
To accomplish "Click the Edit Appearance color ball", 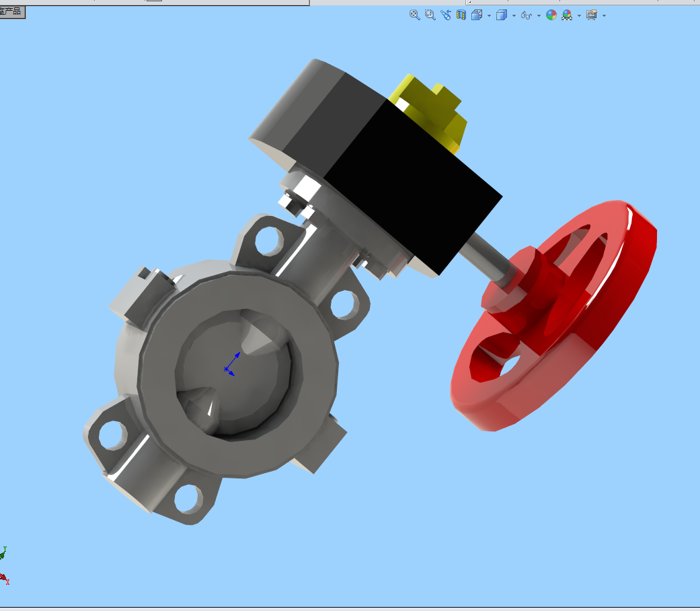I will pos(551,15).
